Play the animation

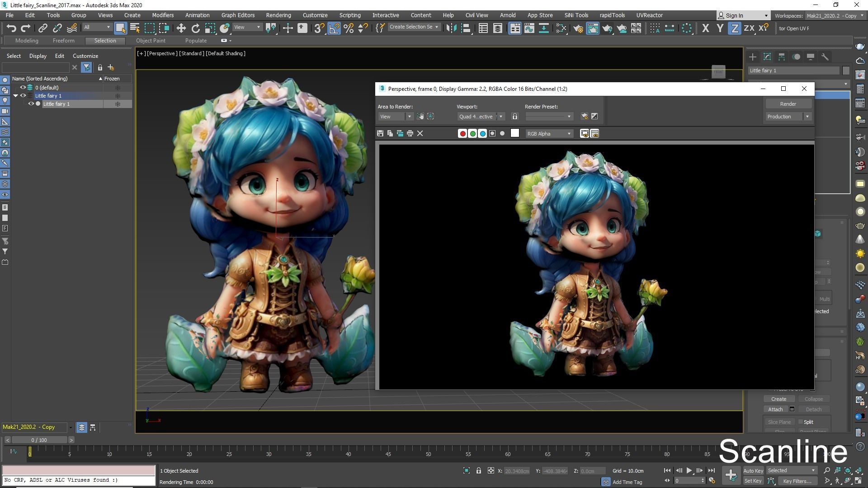689,471
